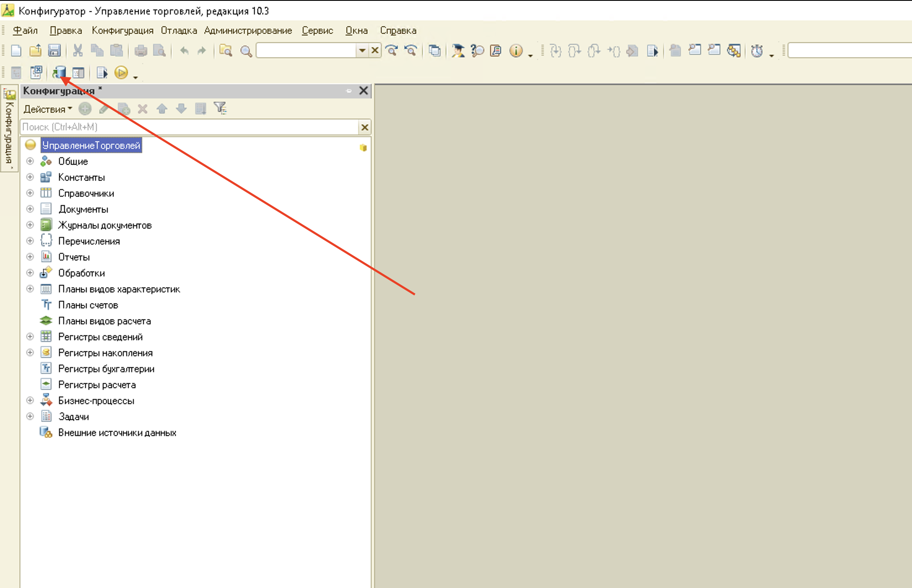Clear the Configuration panel search field

click(x=364, y=127)
